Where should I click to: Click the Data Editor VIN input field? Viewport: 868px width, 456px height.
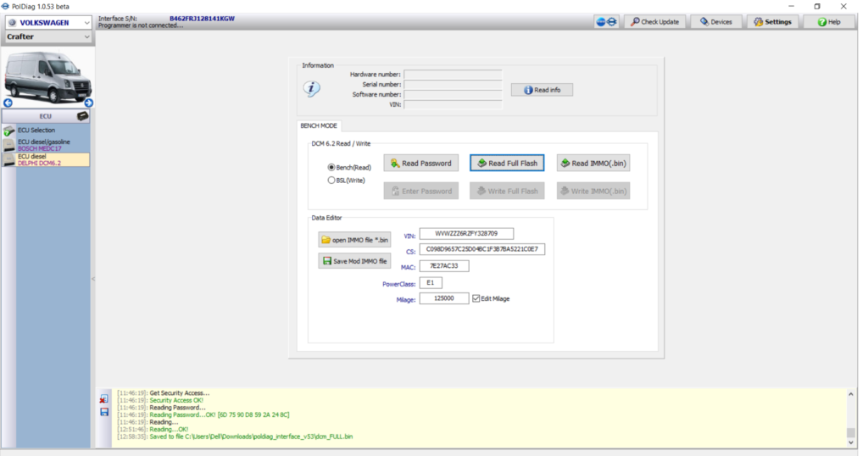tap(466, 234)
